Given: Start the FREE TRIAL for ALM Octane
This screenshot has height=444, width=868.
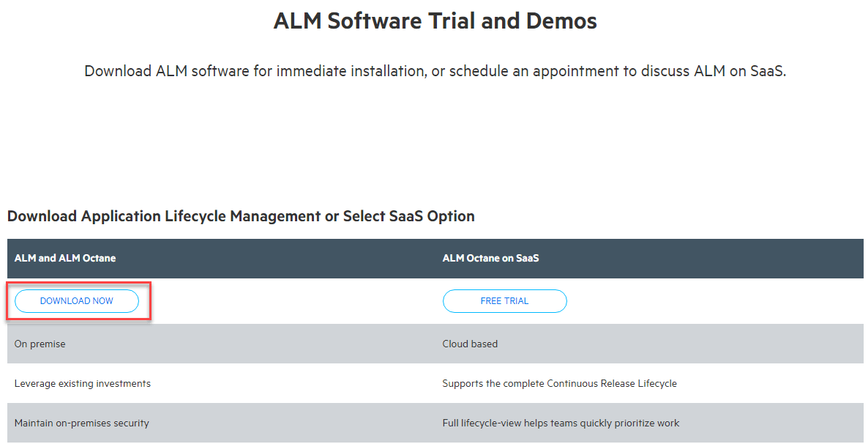Looking at the screenshot, I should pos(504,301).
